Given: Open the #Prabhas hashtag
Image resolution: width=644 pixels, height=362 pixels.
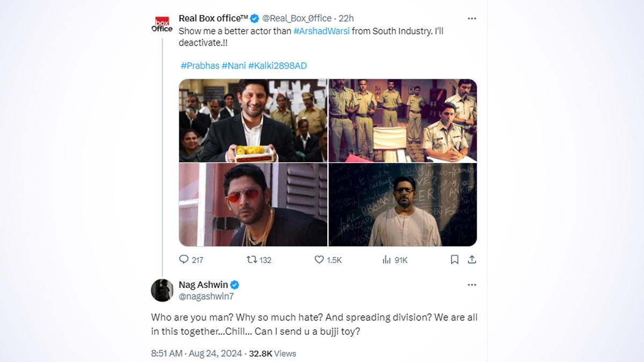Looking at the screenshot, I should 200,65.
